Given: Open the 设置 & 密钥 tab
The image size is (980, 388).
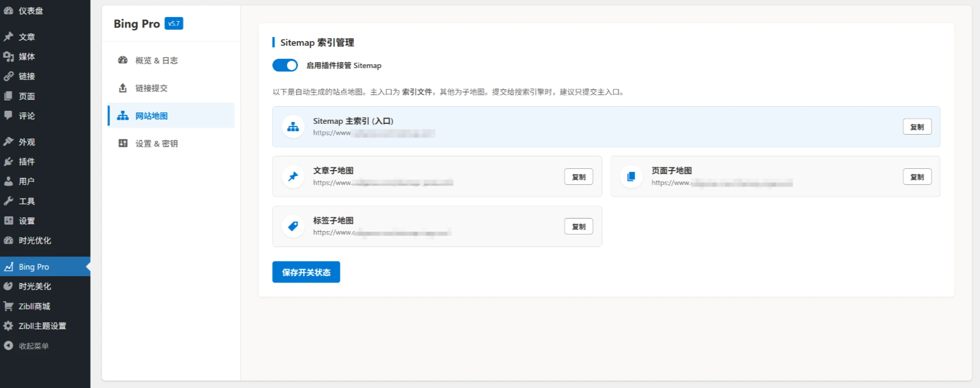Looking at the screenshot, I should click(156, 143).
